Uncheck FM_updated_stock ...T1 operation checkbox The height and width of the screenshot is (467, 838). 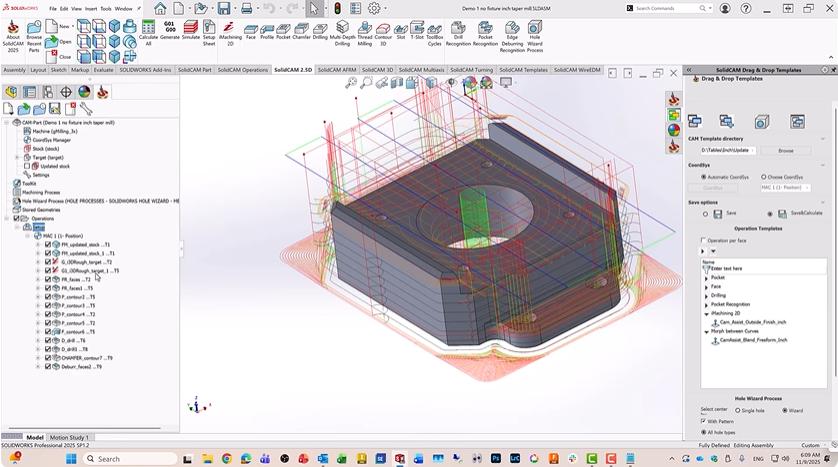click(x=48, y=245)
